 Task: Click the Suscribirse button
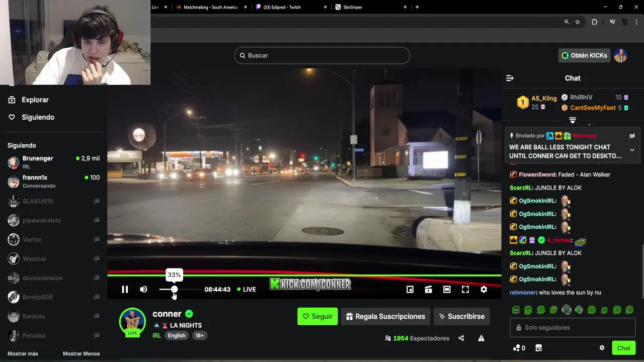click(461, 316)
